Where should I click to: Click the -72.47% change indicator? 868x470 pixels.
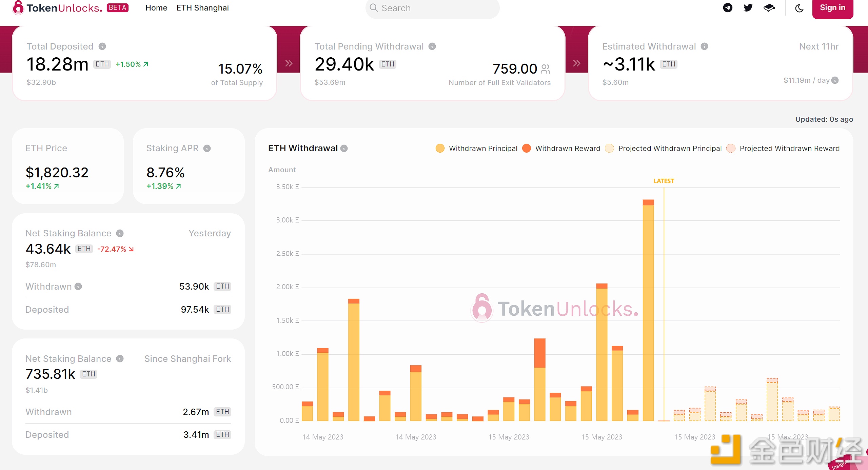coord(116,249)
